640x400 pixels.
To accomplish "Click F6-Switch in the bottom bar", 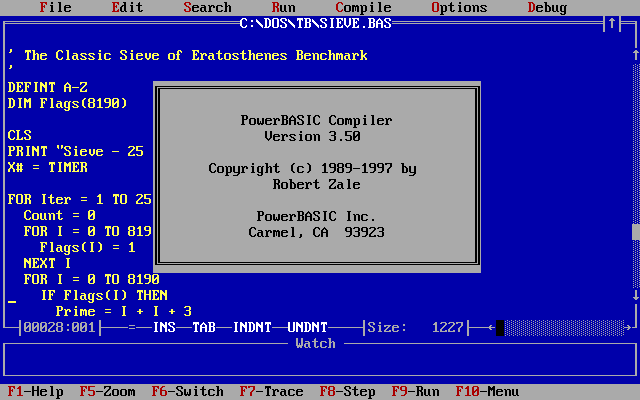I will 187,391.
